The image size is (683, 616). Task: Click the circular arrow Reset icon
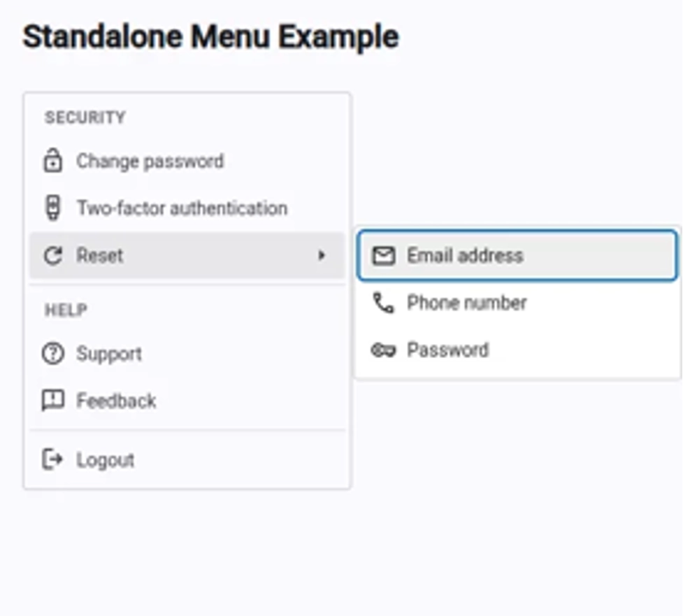pos(52,256)
